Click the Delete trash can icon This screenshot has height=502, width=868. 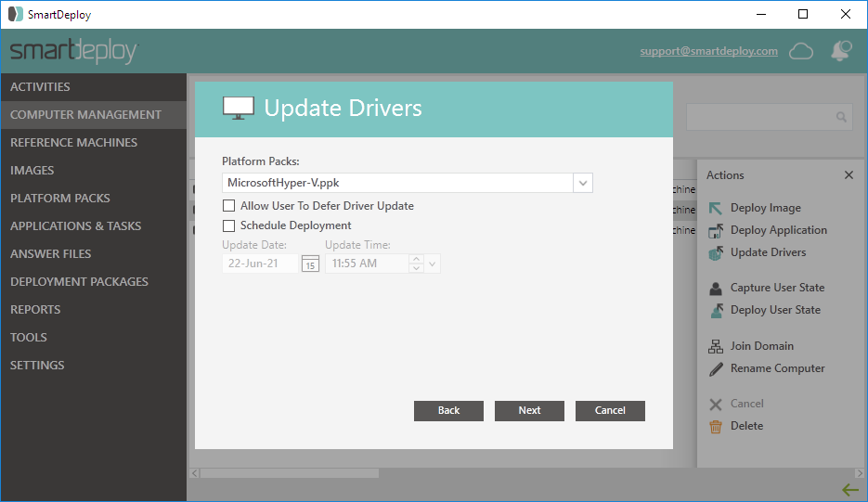coord(715,427)
